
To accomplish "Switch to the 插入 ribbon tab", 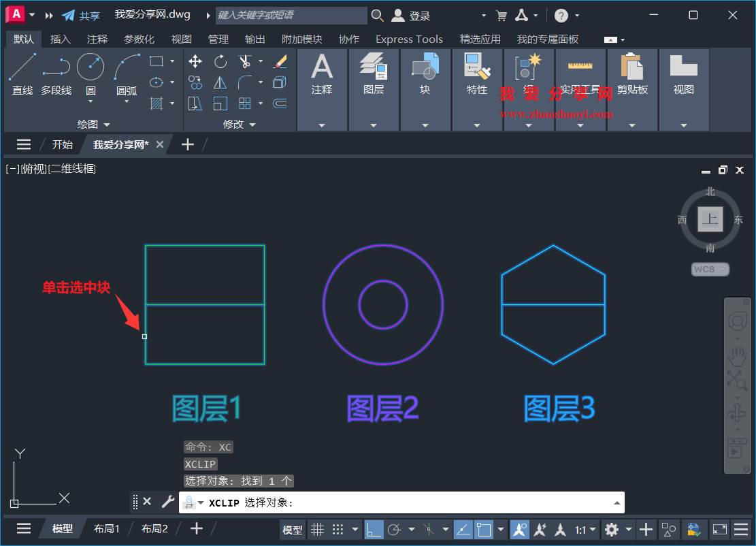I will pyautogui.click(x=60, y=39).
